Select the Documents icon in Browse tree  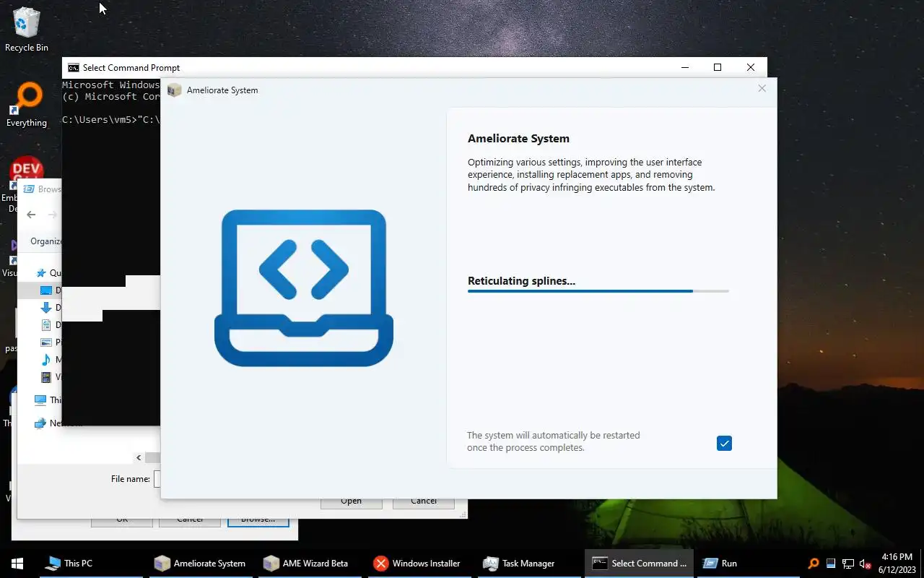pos(46,325)
